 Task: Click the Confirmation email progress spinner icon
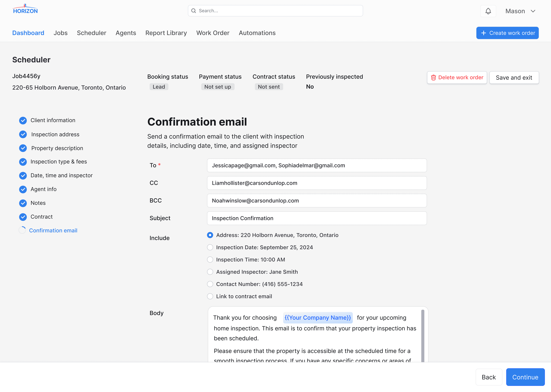point(22,230)
